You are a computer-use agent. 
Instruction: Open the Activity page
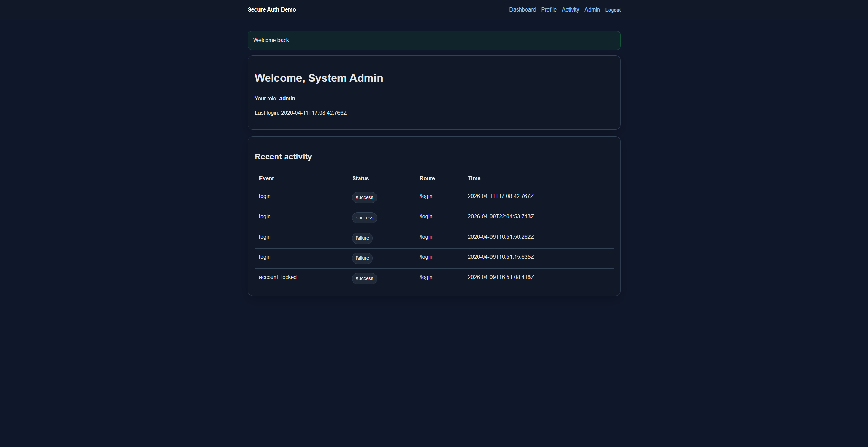pyautogui.click(x=570, y=9)
